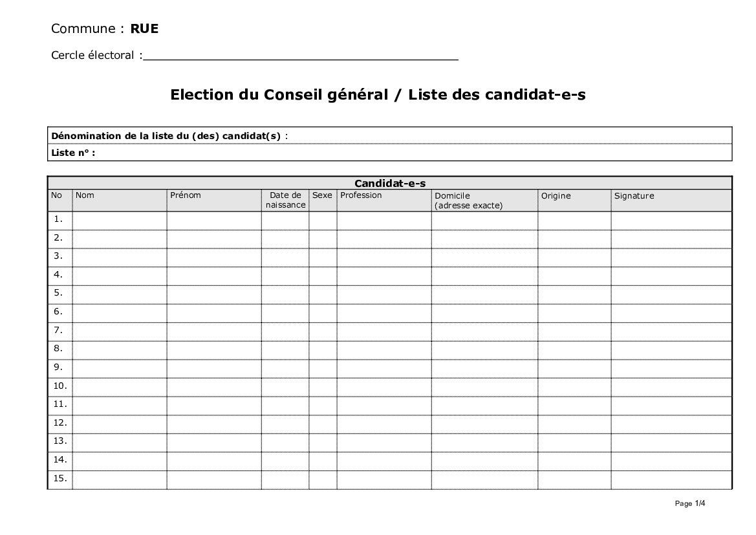Click the Domicile (adresse exacte) column header

pos(468,201)
